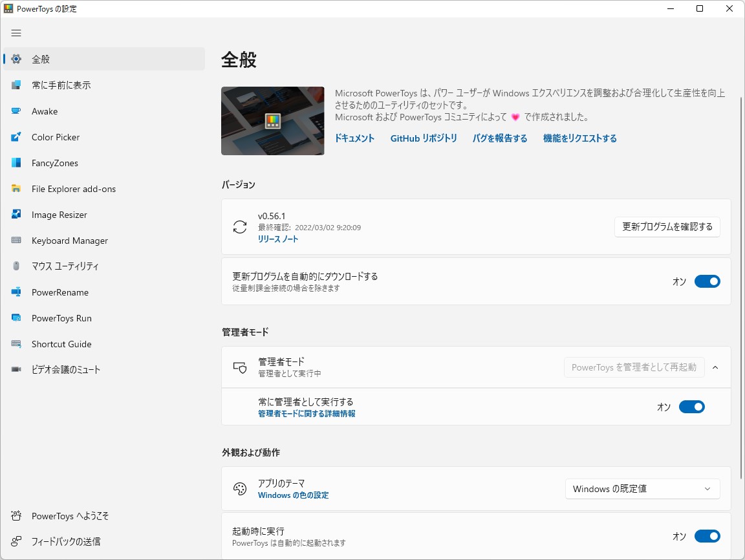Click the v0.56.1 version text
The width and height of the screenshot is (745, 560).
[272, 216]
